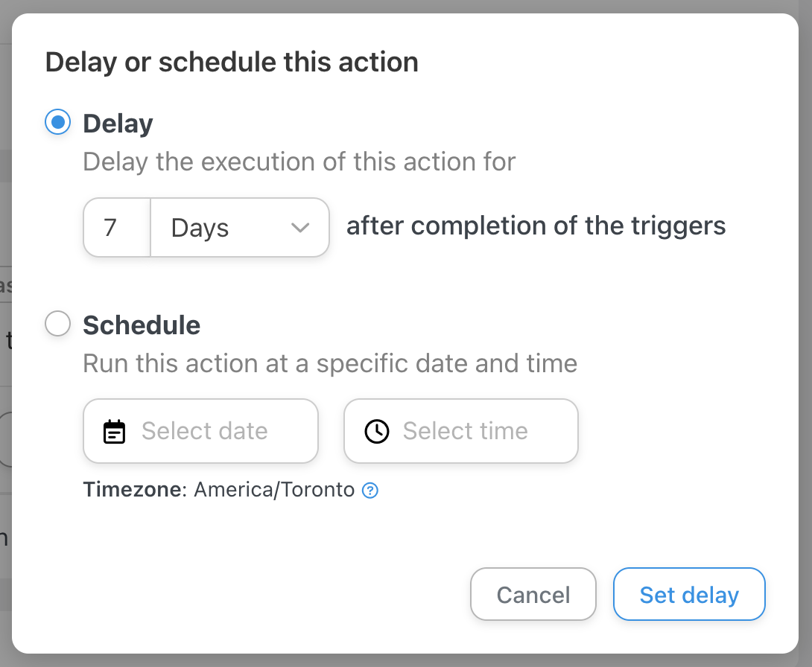Click the America/Toronto timezone value
Image resolution: width=812 pixels, height=667 pixels.
tap(274, 490)
